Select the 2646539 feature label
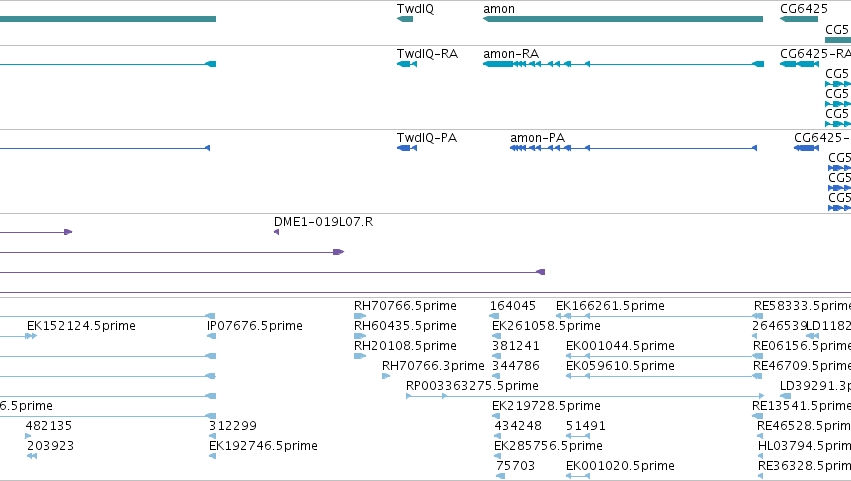 [779, 326]
